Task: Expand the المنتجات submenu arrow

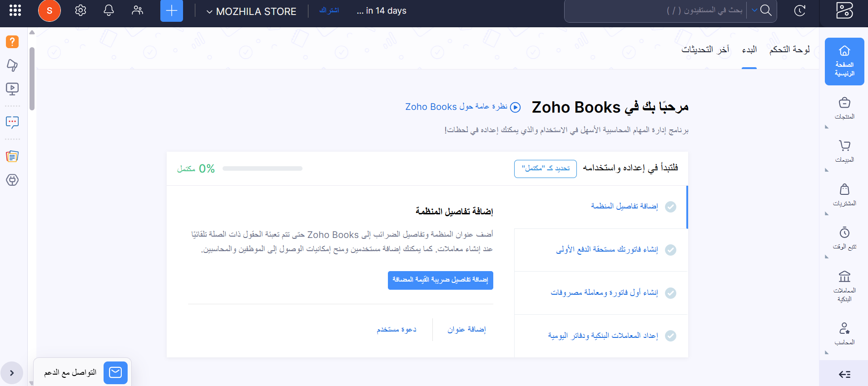Action: pyautogui.click(x=827, y=127)
